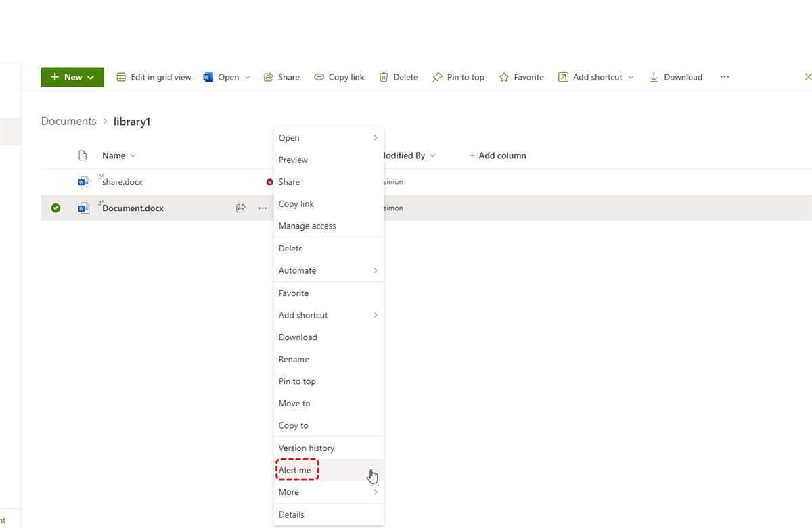Click the Delete trash icon in toolbar
Screen dimensions: 812x528
coord(384,77)
